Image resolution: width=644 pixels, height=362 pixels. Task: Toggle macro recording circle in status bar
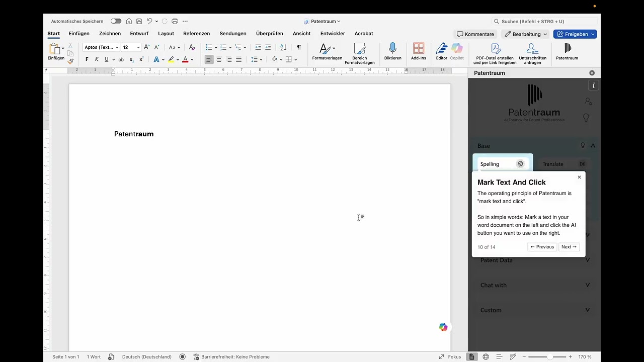coord(183,357)
